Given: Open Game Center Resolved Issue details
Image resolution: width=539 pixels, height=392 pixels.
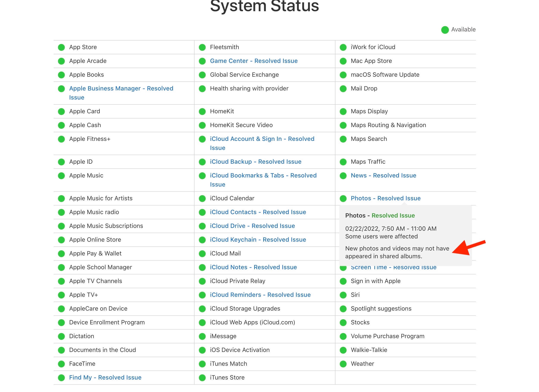Looking at the screenshot, I should click(254, 61).
